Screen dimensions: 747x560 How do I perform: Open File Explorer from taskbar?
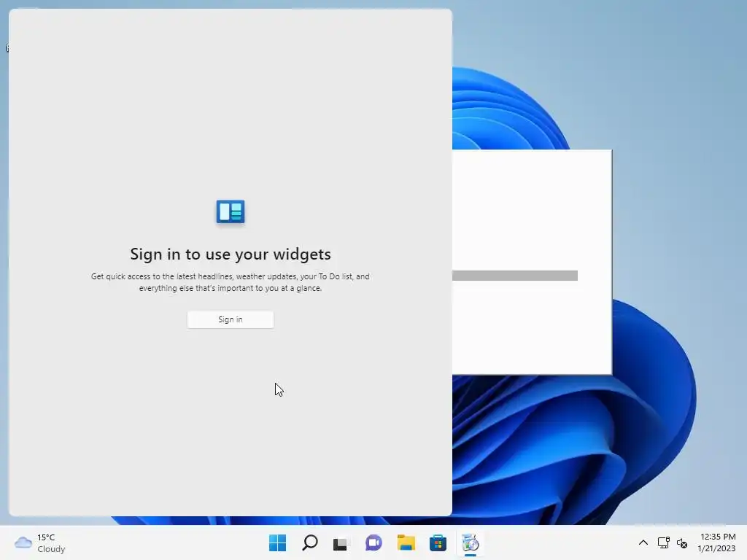(x=406, y=542)
